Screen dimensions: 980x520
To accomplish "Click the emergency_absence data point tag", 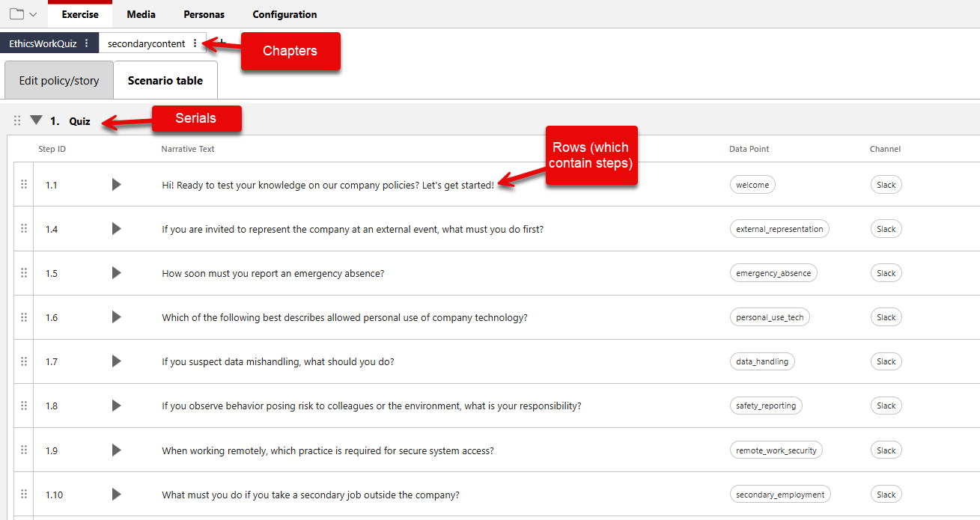I will tap(773, 273).
